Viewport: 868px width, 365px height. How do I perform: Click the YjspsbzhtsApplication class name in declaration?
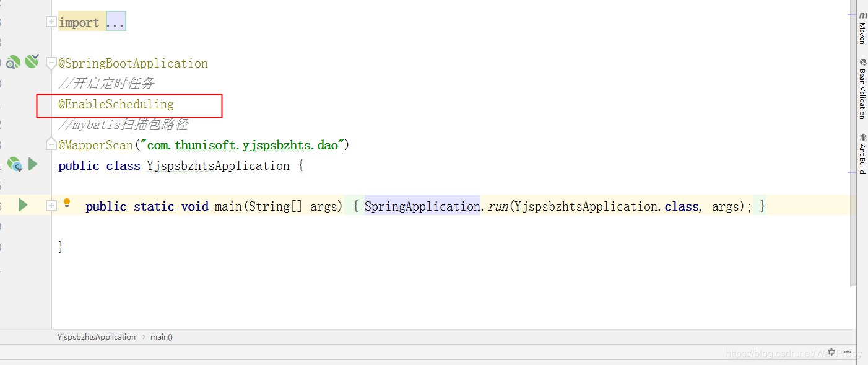(218, 165)
